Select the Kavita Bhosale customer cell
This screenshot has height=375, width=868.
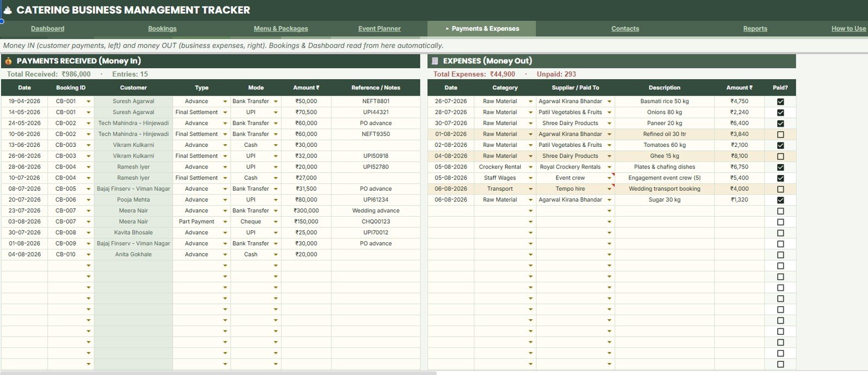pos(133,232)
